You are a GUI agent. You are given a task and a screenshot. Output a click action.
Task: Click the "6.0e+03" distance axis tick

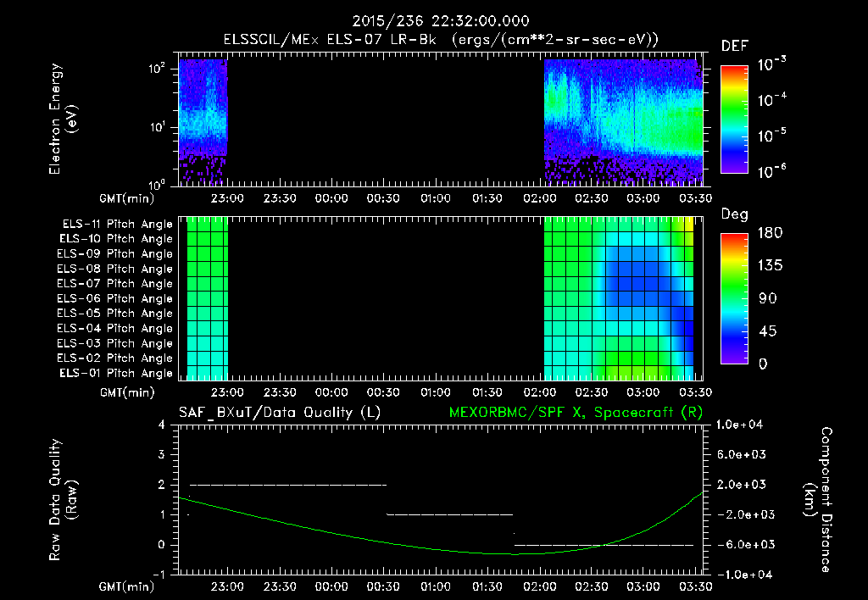click(742, 454)
